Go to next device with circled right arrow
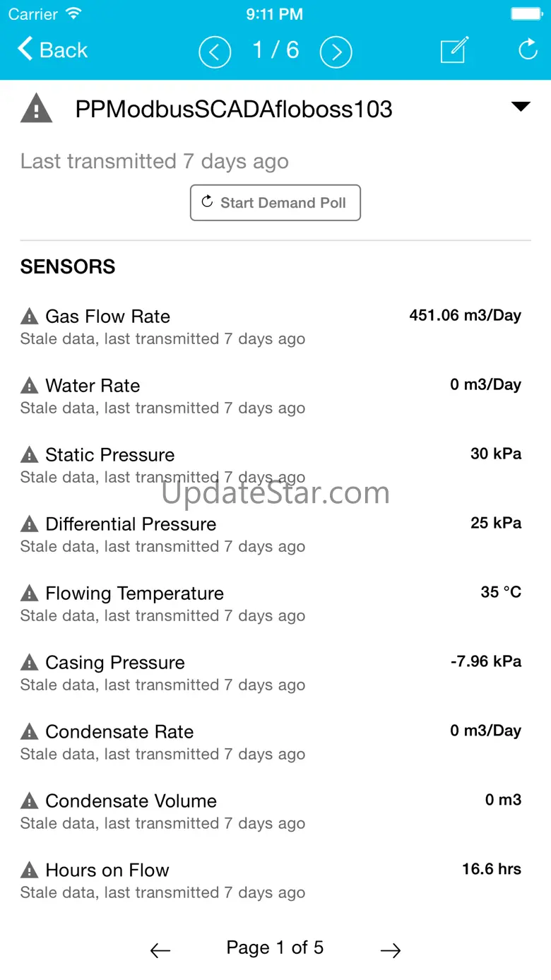 336,52
